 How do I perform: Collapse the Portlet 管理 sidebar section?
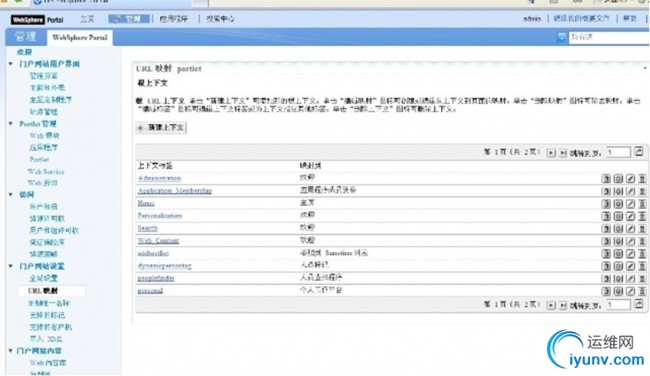11,124
